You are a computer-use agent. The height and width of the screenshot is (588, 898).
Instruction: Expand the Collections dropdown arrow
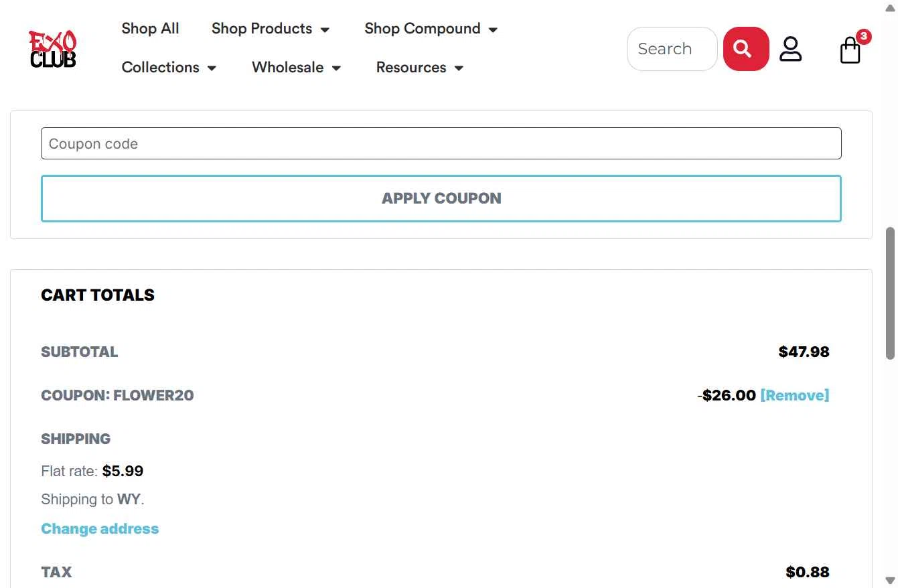point(212,68)
